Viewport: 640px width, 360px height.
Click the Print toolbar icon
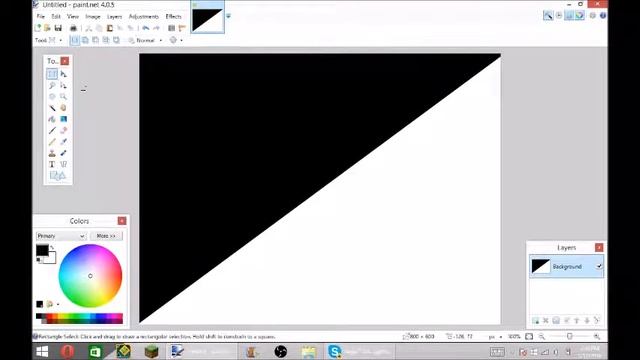click(73, 28)
